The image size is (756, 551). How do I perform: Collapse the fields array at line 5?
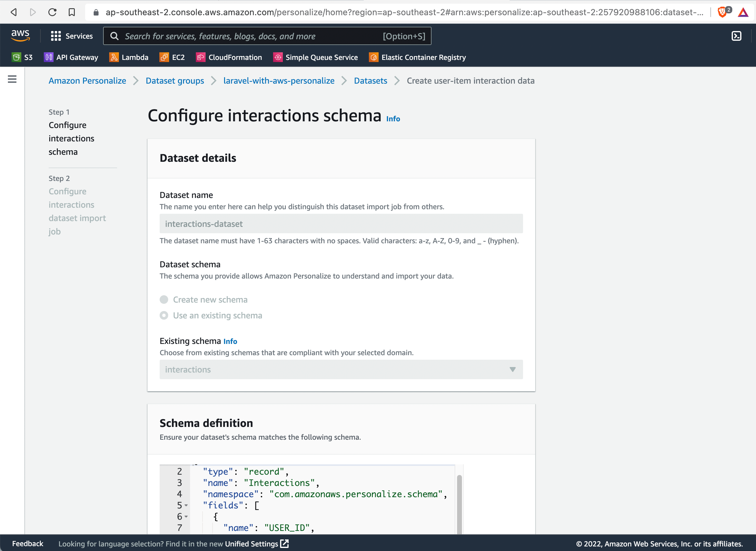pos(186,506)
